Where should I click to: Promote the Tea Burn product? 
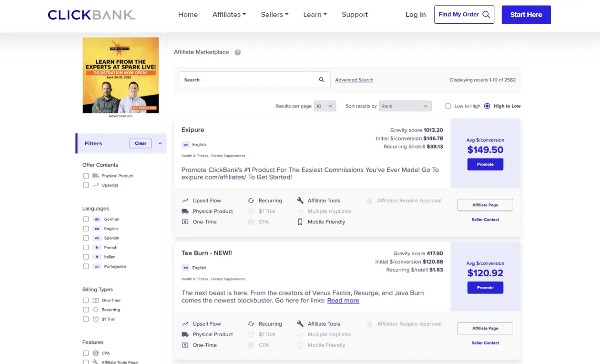click(485, 288)
